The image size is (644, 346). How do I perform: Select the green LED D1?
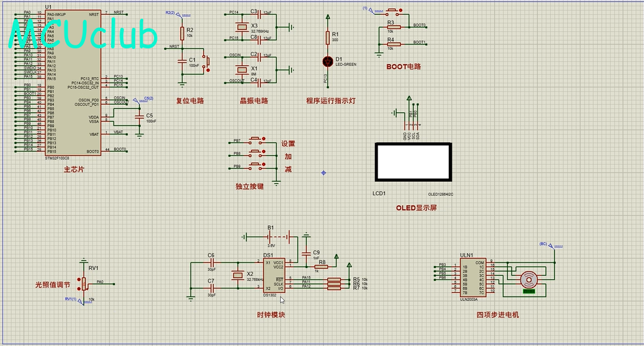328,61
